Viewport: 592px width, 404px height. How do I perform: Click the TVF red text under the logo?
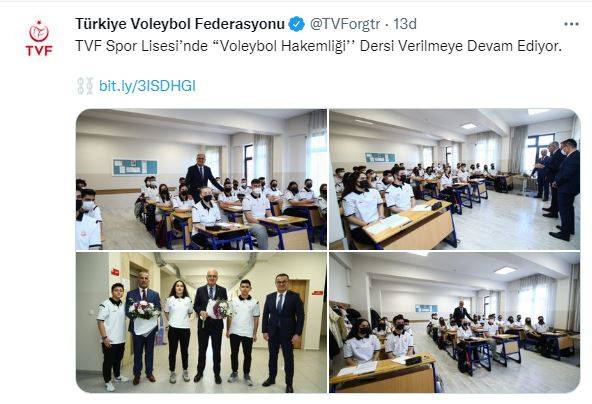click(39, 51)
